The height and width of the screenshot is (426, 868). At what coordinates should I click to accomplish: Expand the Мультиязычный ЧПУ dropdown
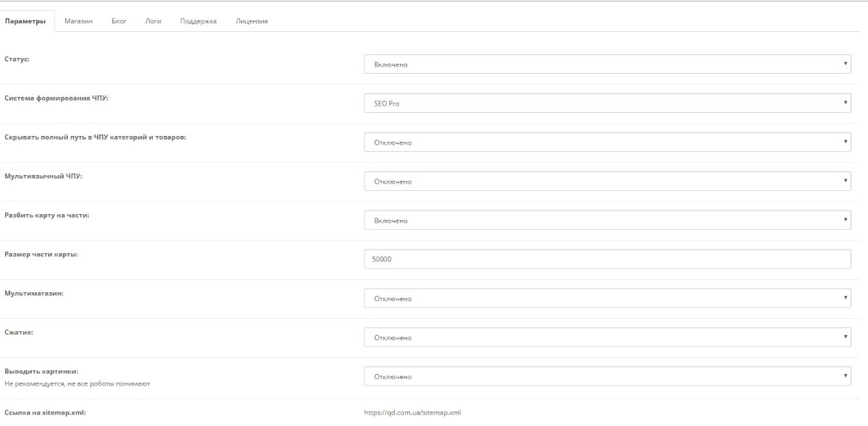point(608,182)
